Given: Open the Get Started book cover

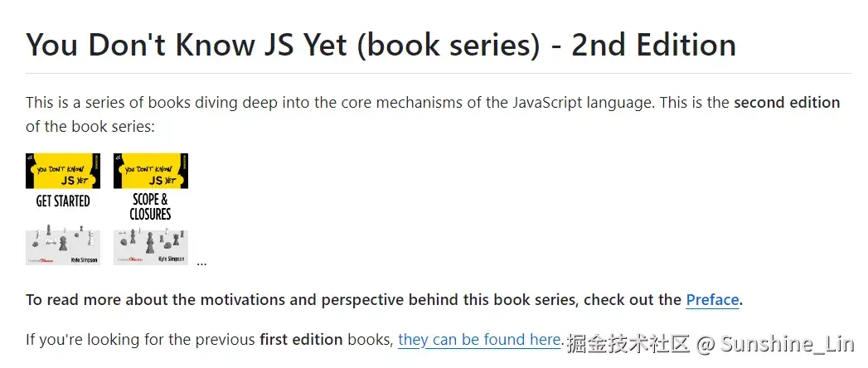Looking at the screenshot, I should point(63,209).
